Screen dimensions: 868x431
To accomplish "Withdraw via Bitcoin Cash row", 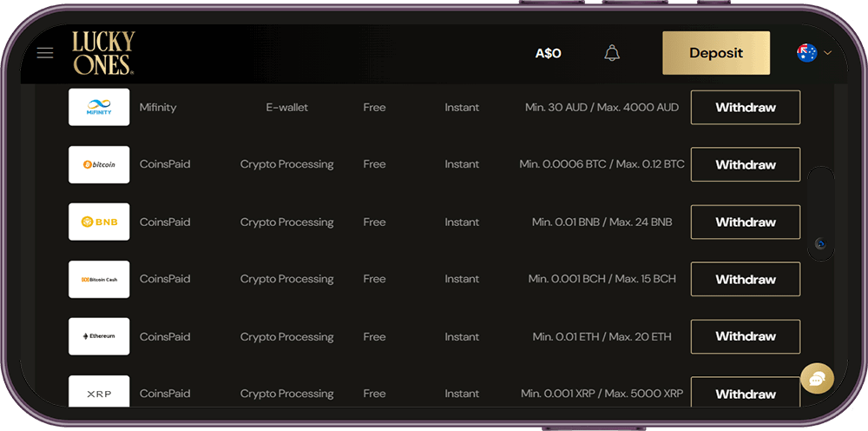I will coord(745,279).
